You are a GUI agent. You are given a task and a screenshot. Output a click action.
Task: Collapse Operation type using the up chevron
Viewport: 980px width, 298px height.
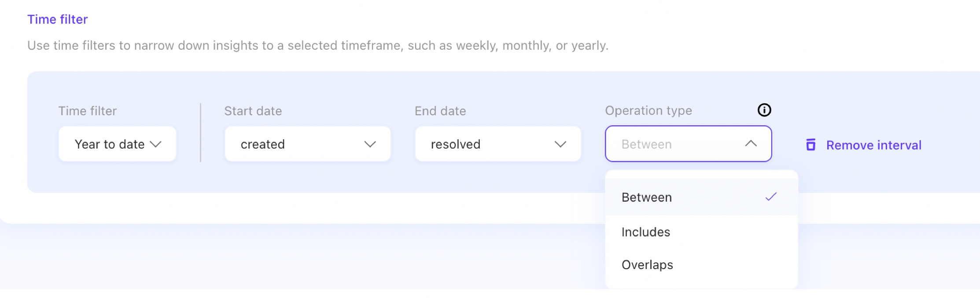(751, 144)
